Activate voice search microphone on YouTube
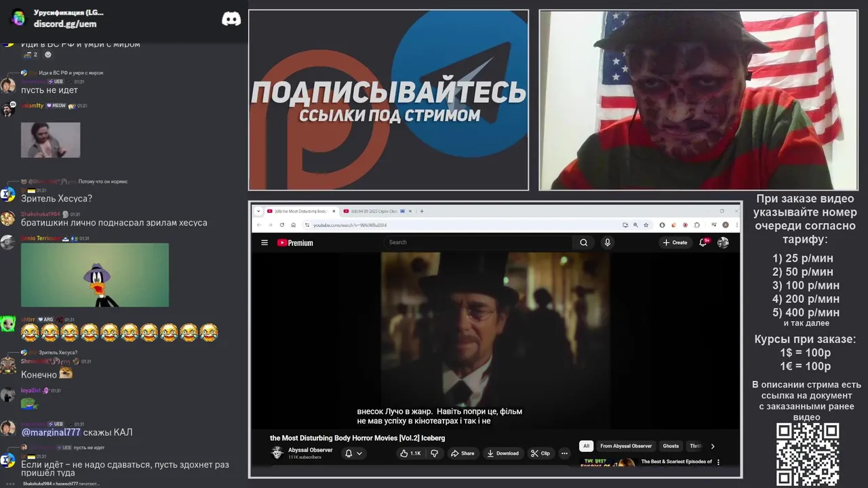Viewport: 868px width, 488px height. (x=608, y=243)
